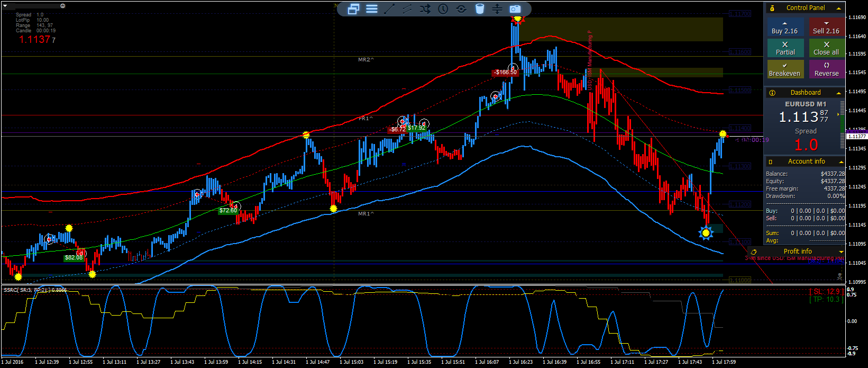Click the Reverse button

click(826, 69)
